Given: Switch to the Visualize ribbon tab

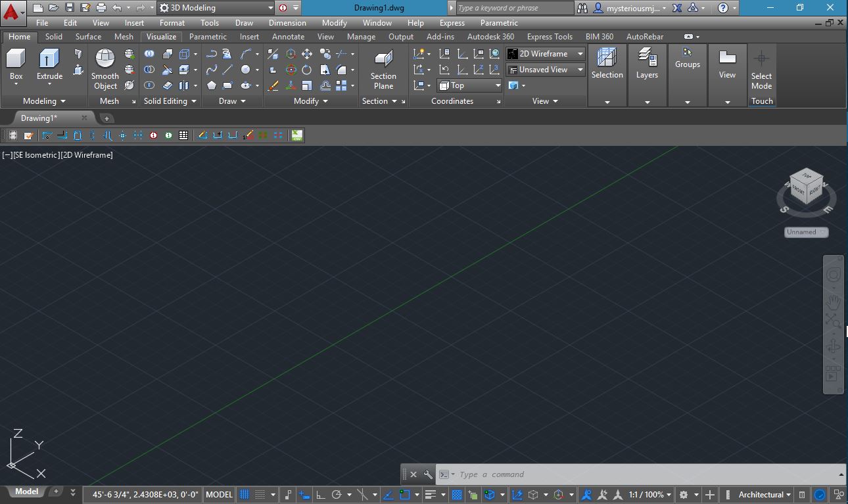Looking at the screenshot, I should [160, 36].
